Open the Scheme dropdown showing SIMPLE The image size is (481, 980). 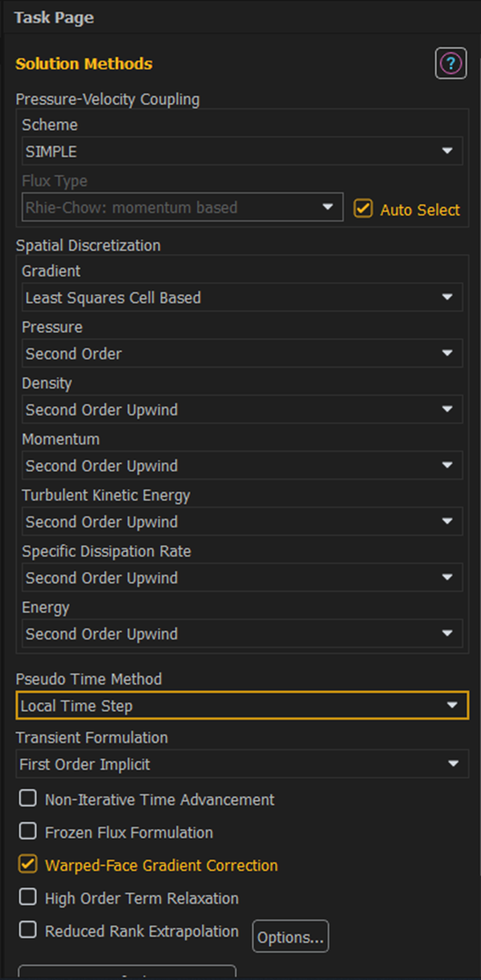click(x=242, y=151)
